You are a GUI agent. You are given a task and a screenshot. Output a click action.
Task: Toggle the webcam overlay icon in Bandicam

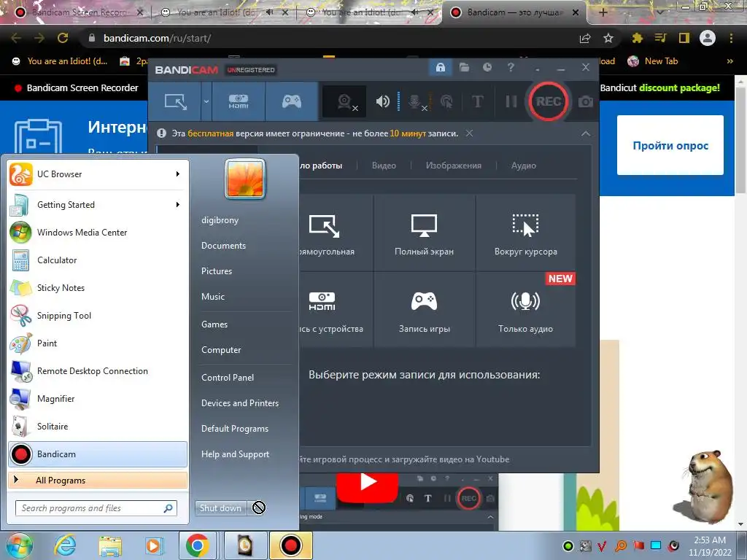(345, 101)
